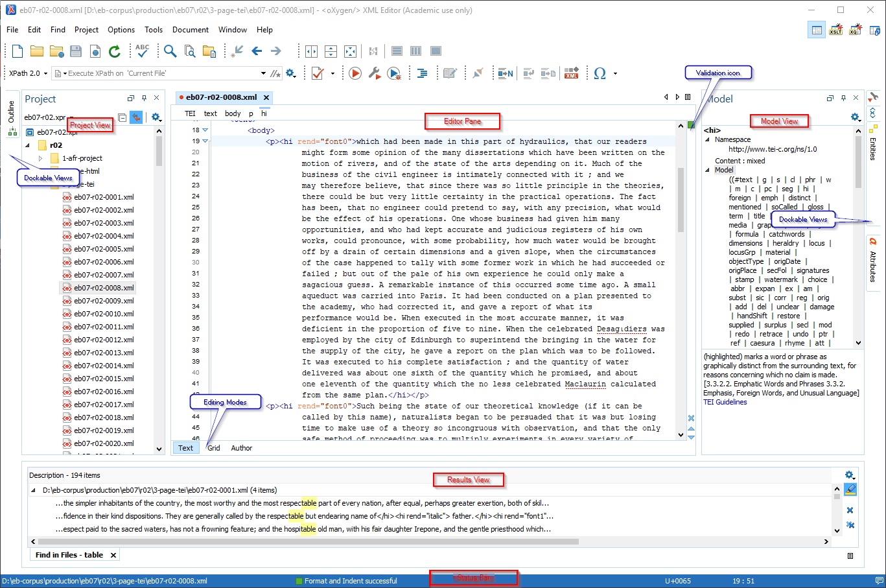
Task: Click Format and Indent icon
Action: click(423, 73)
